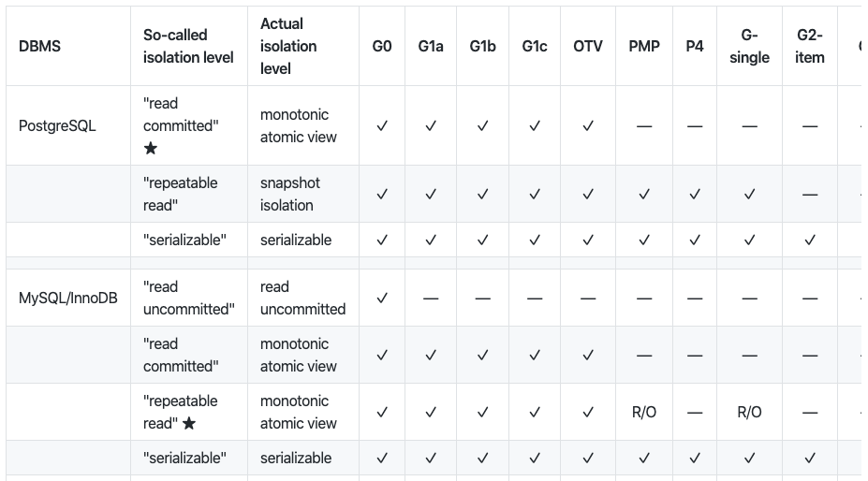Click the G0 checkmark in MySQL "read uncommitted" row
This screenshot has height=481, width=868.
[x=382, y=299]
